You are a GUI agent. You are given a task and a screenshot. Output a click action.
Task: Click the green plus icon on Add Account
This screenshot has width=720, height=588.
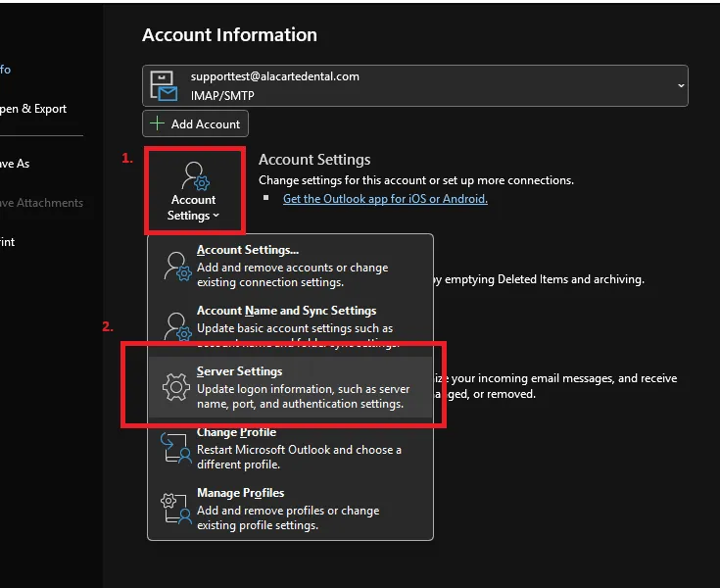coord(157,123)
